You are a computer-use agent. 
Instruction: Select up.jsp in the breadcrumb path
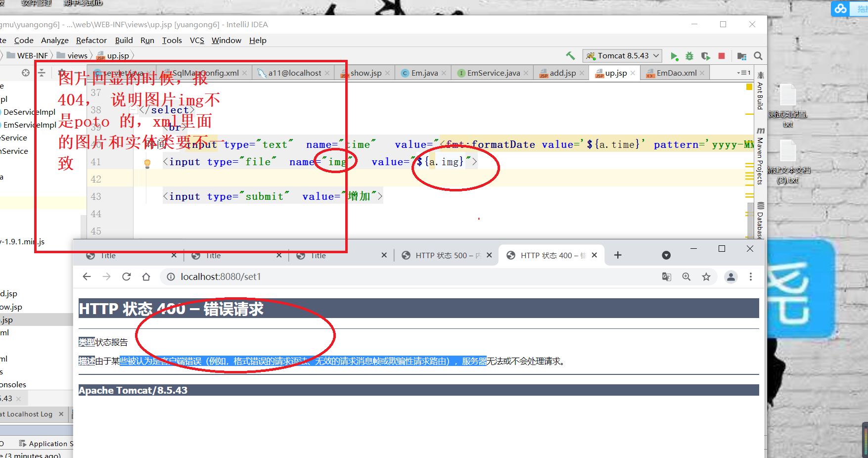pyautogui.click(x=113, y=56)
